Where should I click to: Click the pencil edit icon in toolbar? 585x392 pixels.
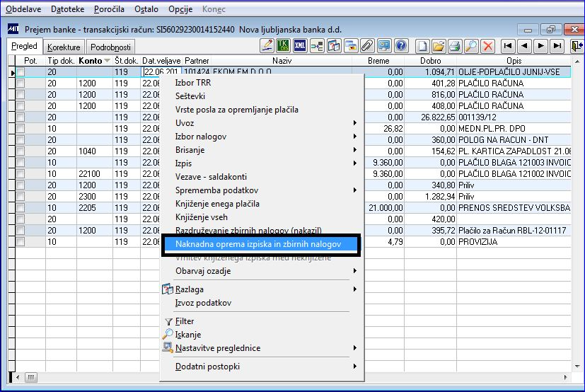pyautogui.click(x=267, y=46)
